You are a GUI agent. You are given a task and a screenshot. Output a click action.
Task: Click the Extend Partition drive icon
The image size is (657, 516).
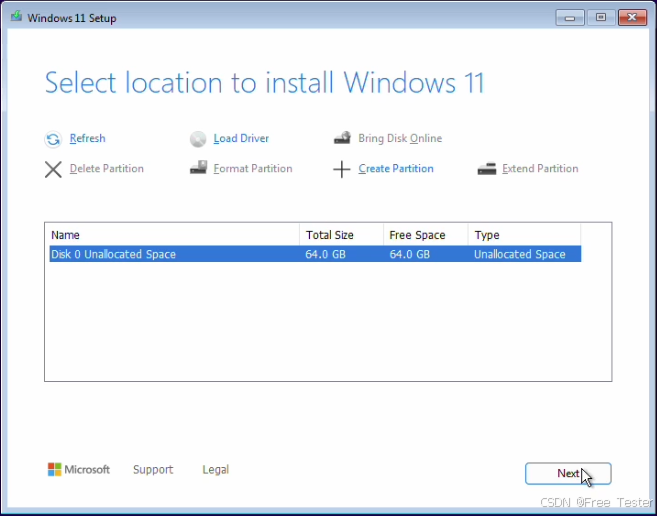point(487,169)
